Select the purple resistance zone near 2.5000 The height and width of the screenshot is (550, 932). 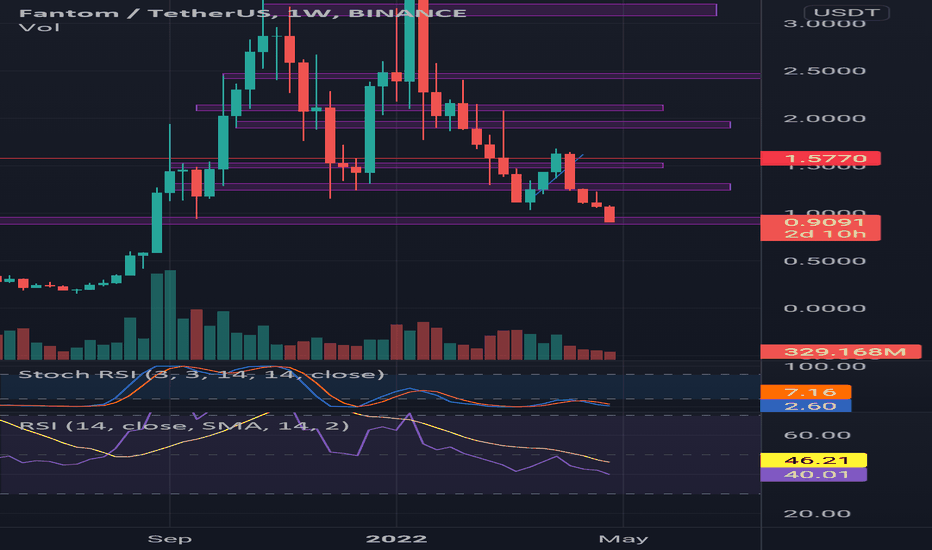(x=492, y=76)
